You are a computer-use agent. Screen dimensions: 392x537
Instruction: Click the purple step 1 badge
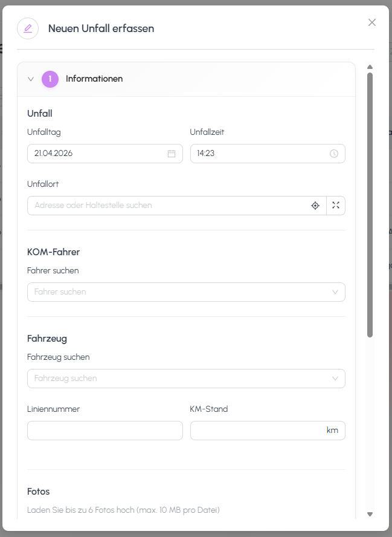point(50,79)
